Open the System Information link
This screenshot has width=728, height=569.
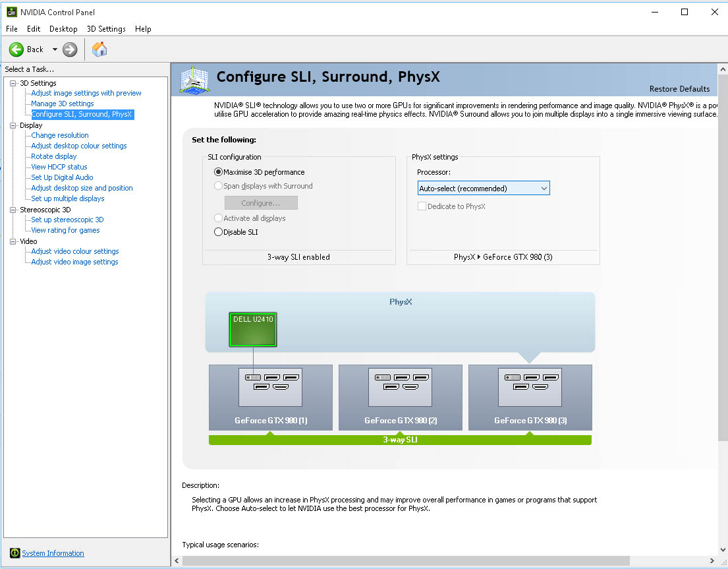click(x=53, y=553)
